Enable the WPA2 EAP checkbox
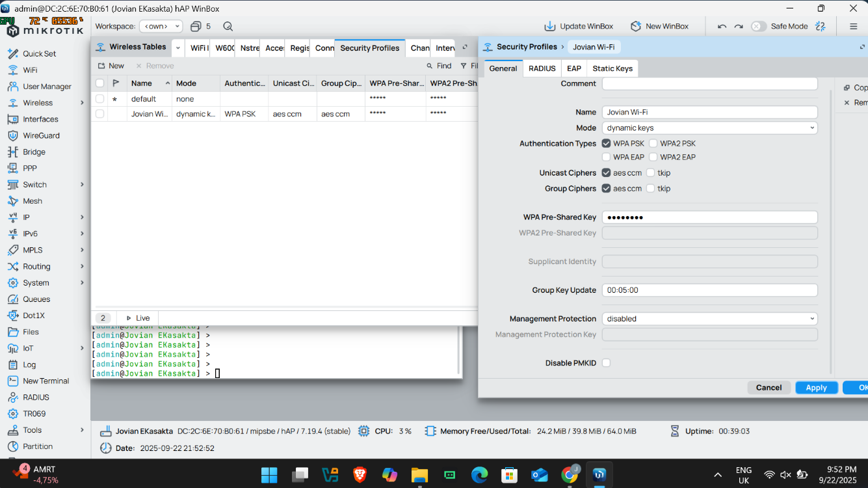 tap(653, 157)
